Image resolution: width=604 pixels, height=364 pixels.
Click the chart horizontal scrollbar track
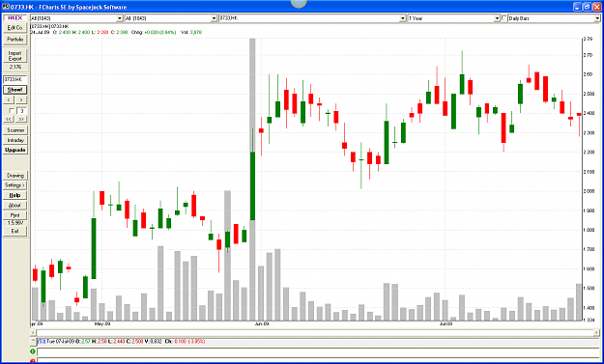(315, 332)
